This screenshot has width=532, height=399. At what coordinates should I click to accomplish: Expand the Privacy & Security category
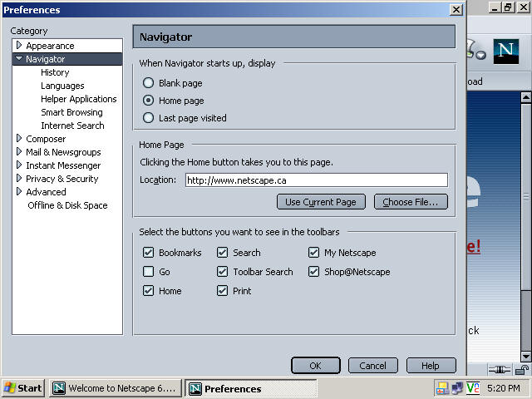coord(19,178)
